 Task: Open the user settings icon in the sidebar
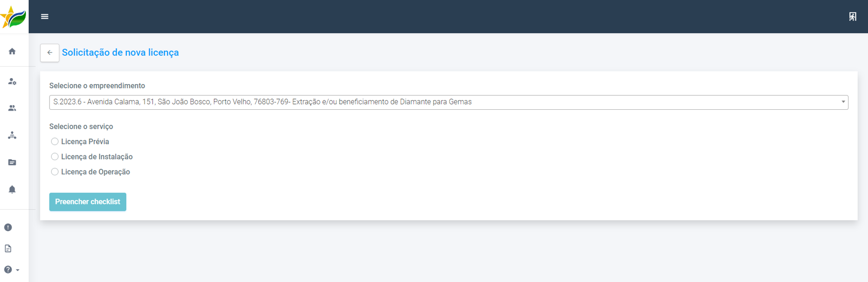(12, 82)
